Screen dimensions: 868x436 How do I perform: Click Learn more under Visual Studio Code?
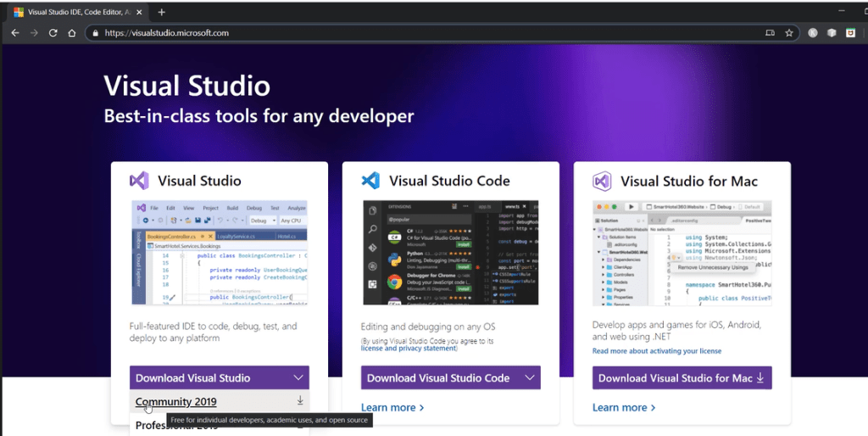coord(392,408)
